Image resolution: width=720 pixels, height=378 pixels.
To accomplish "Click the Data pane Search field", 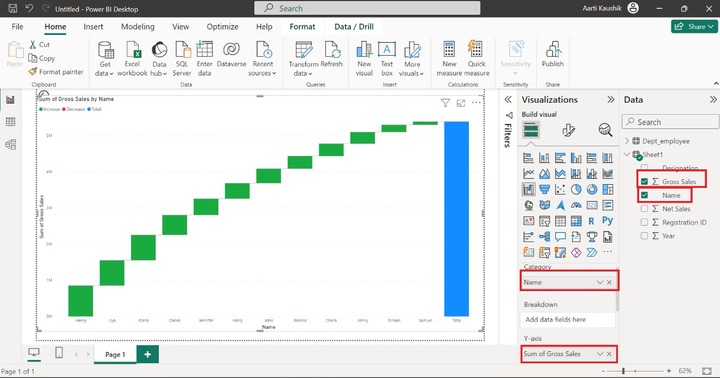I will pyautogui.click(x=671, y=122).
